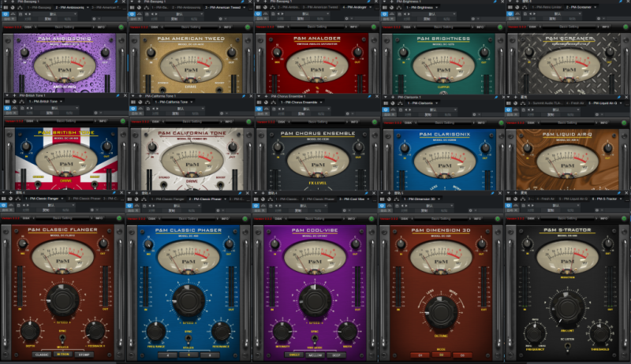Click the blue bypass icon in California Tone toolbar
This screenshot has width=631, height=364.
[133, 109]
